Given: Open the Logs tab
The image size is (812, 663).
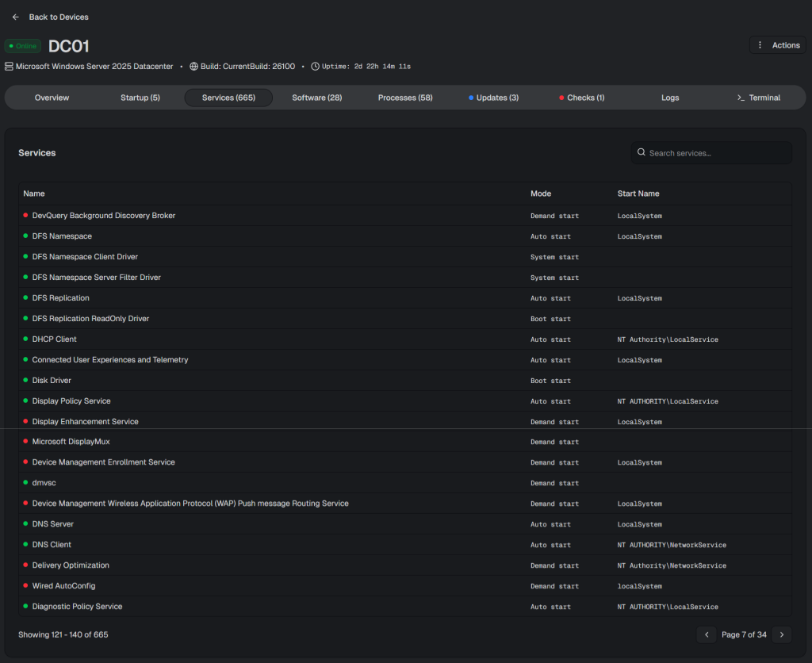Looking at the screenshot, I should 670,98.
